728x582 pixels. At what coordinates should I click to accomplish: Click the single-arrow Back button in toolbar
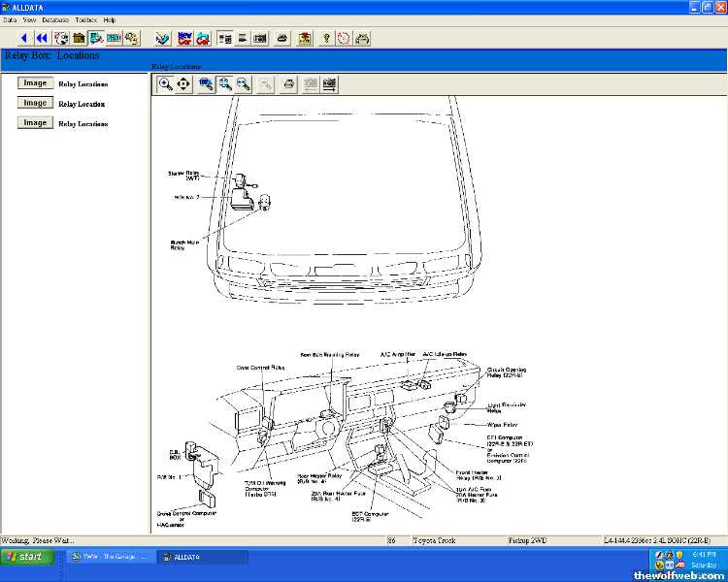[x=24, y=38]
